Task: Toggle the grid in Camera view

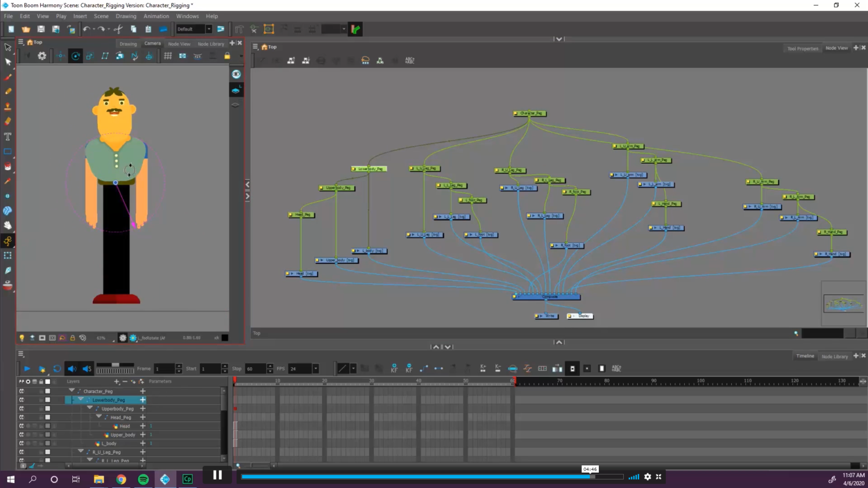Action: [168, 56]
